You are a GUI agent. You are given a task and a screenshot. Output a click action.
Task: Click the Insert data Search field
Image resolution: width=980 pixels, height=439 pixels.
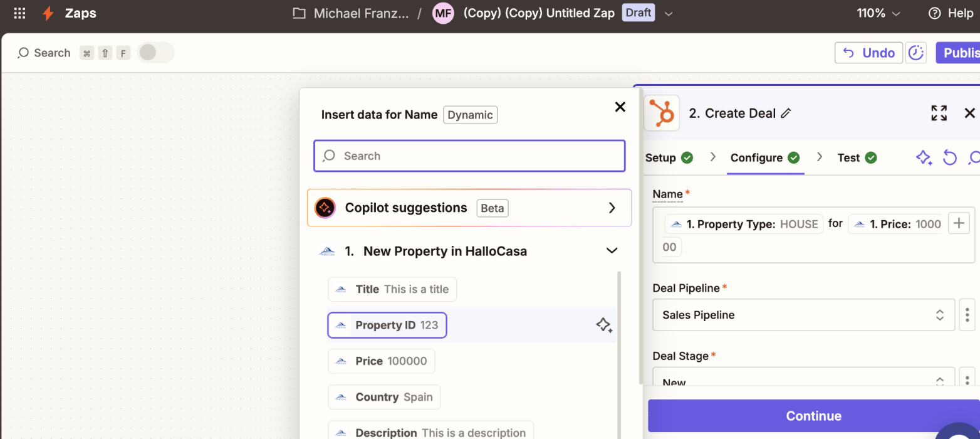(x=469, y=156)
